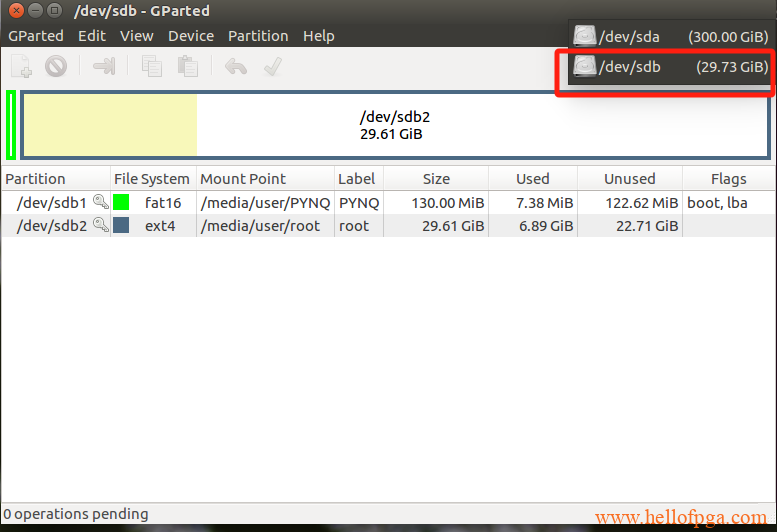Open the Partition menu
Screen dimensions: 777x532
point(258,36)
